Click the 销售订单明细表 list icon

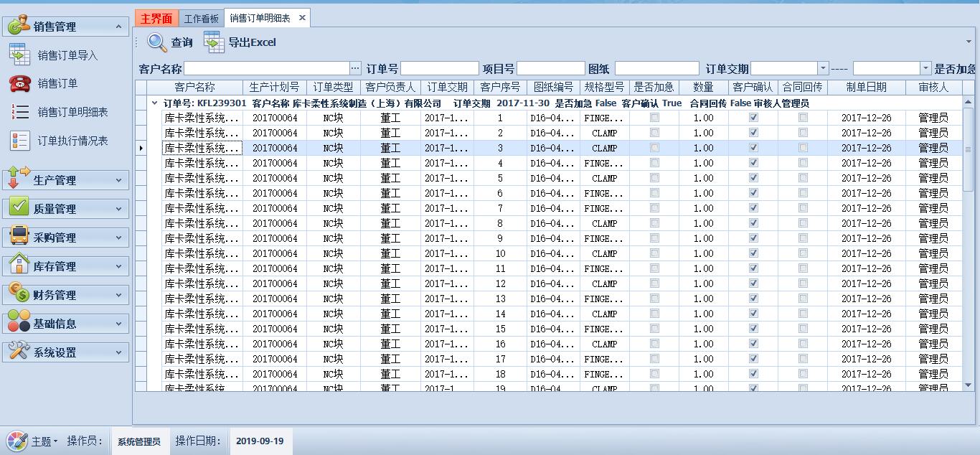coord(19,112)
